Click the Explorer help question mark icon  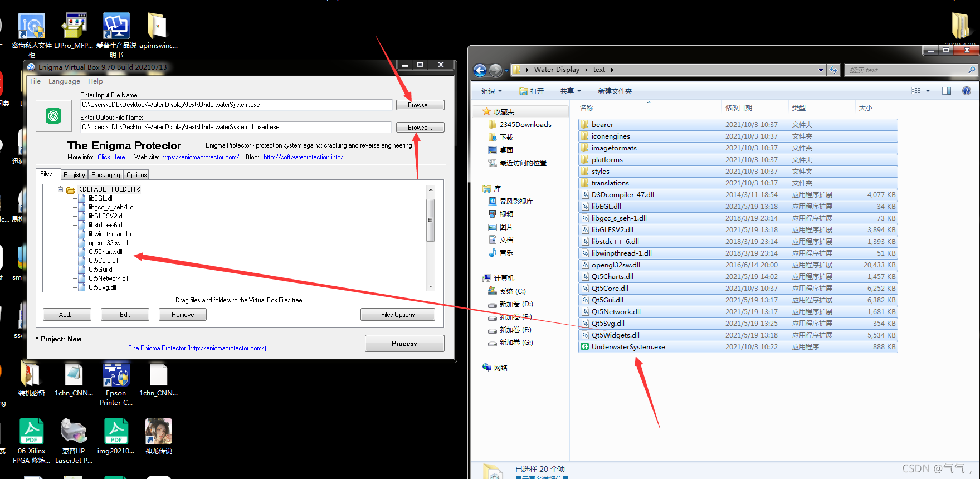(x=967, y=91)
